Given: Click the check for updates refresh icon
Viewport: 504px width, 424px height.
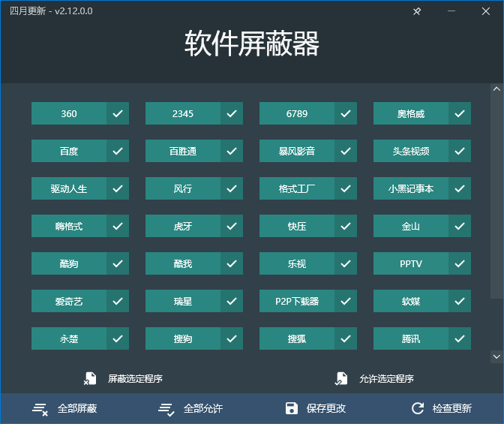Looking at the screenshot, I should (x=418, y=408).
